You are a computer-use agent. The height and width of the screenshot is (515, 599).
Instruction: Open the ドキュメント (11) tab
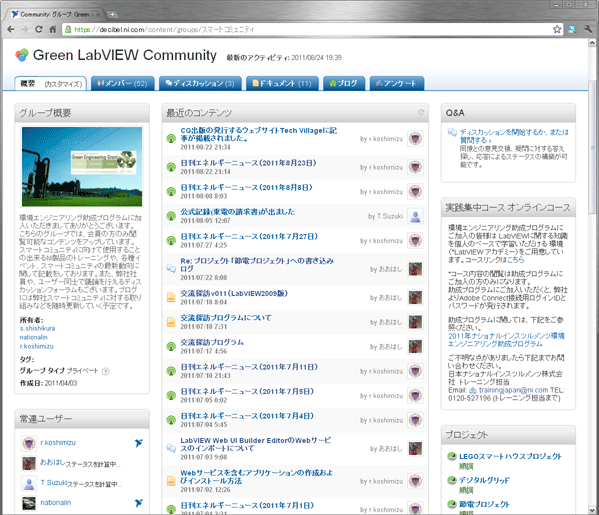click(282, 83)
